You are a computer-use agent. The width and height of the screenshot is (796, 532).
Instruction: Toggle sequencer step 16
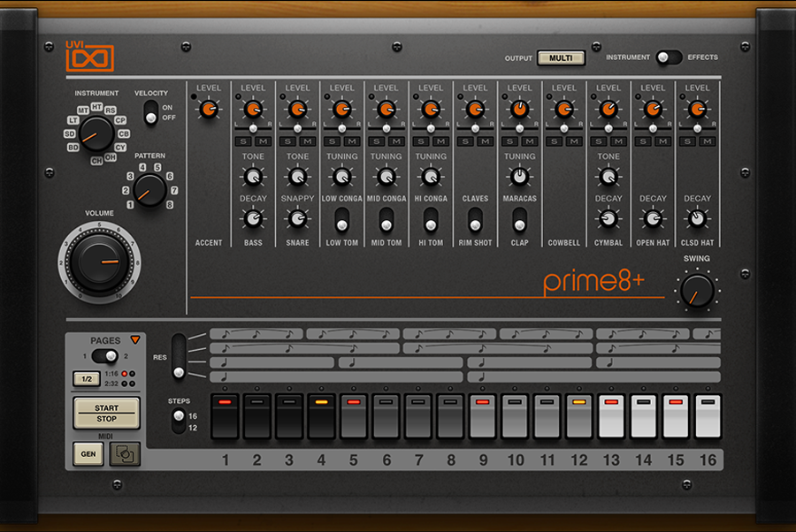coord(708,416)
